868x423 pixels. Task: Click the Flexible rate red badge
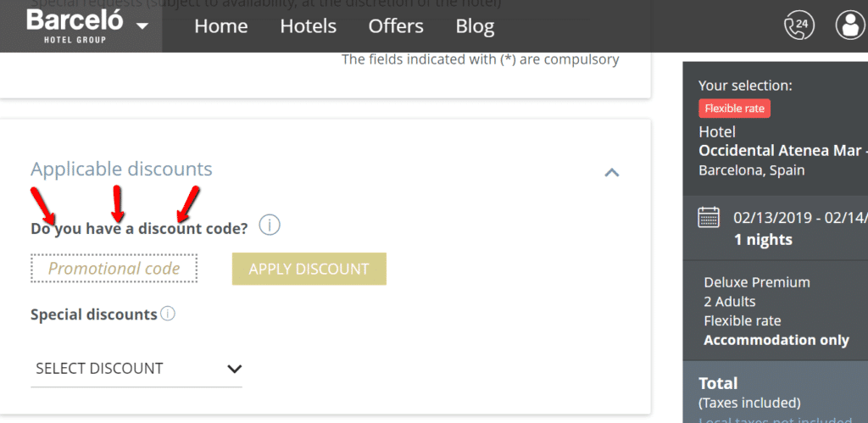735,109
